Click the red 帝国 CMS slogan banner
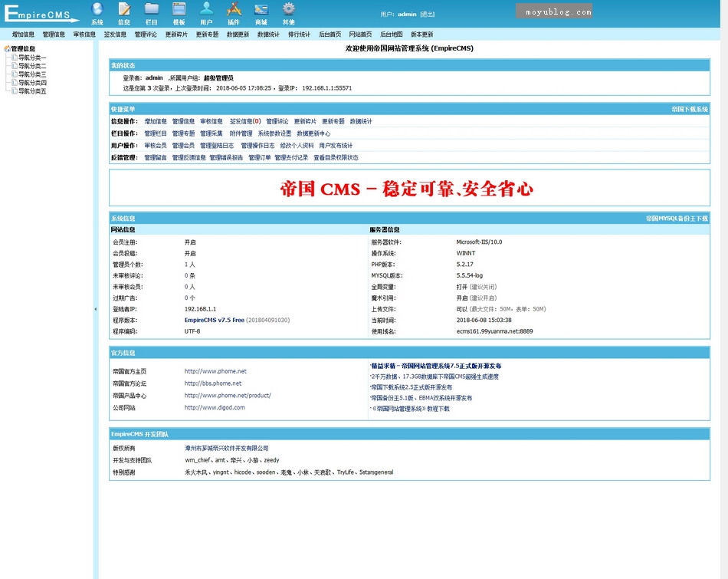 click(407, 189)
